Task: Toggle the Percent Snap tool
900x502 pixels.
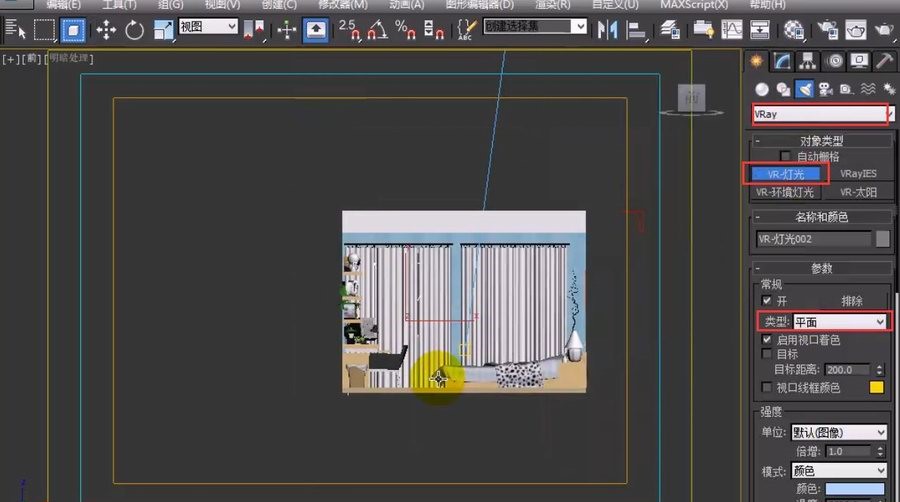Action: pyautogui.click(x=405, y=29)
